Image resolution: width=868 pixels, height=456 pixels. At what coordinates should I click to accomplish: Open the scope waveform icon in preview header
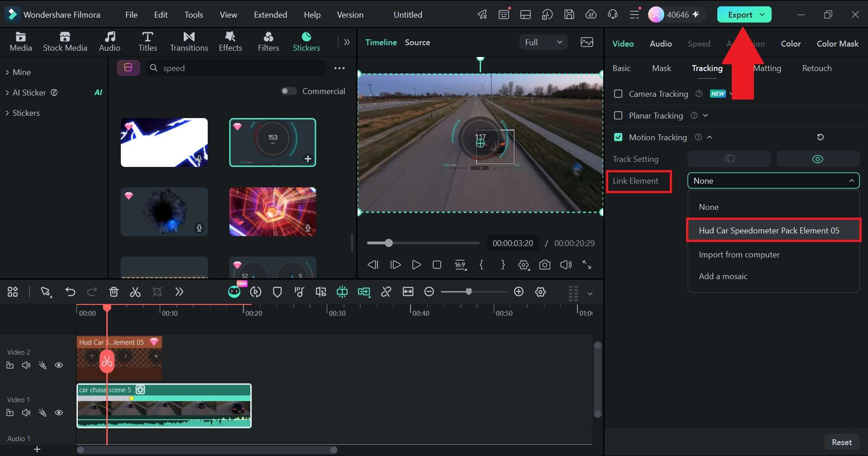pyautogui.click(x=587, y=43)
